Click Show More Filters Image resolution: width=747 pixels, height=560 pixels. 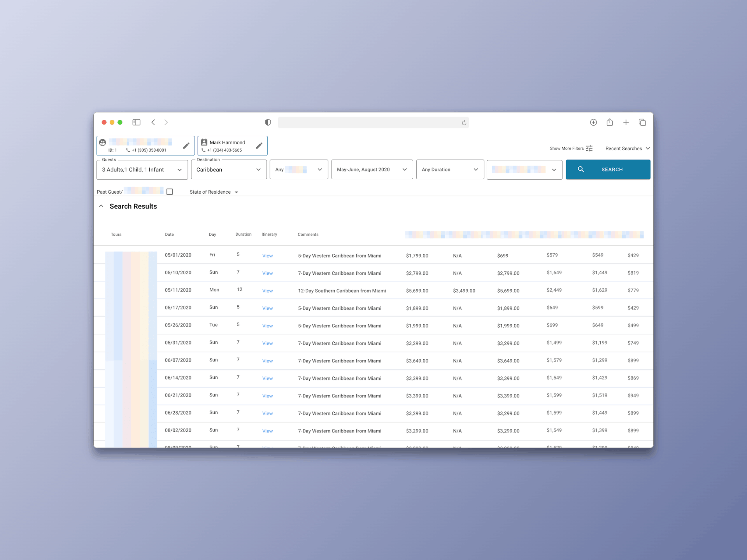tap(566, 149)
